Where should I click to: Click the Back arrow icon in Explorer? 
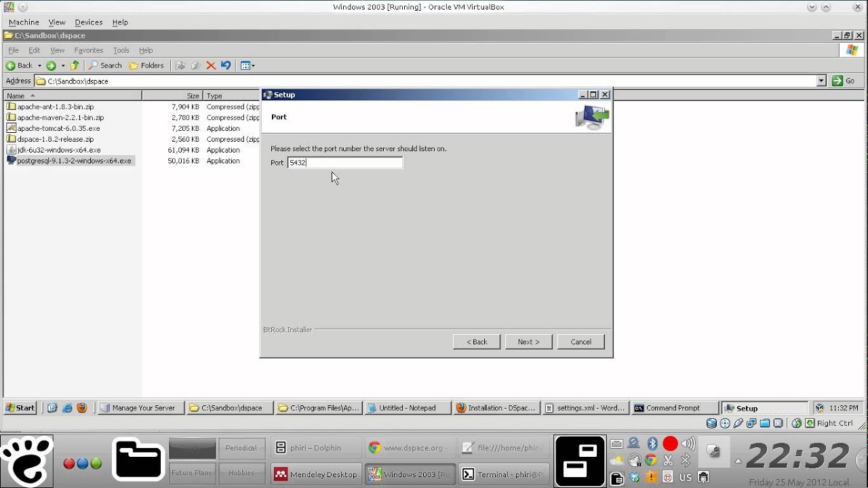click(x=11, y=66)
